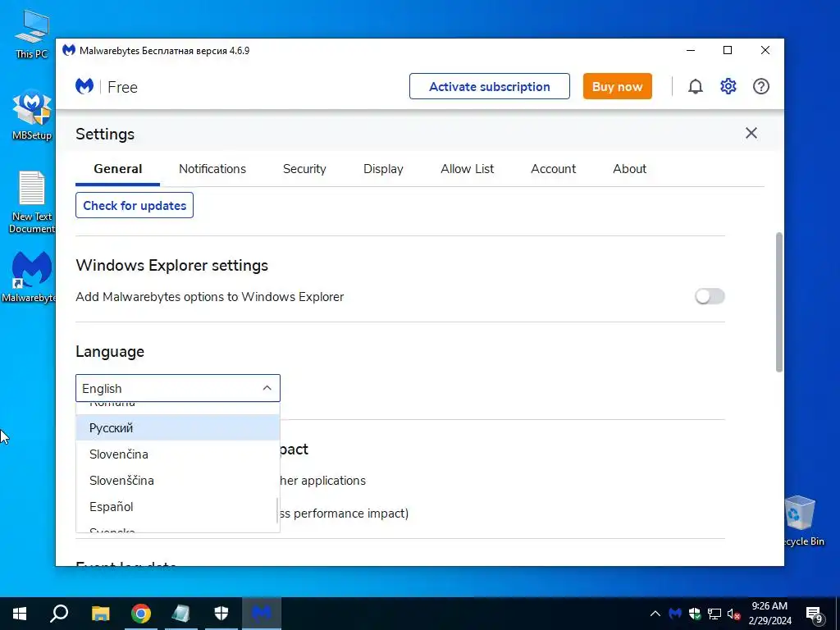This screenshot has width=840, height=630.
Task: Choose Slovenščina from the language list
Action: [178, 480]
